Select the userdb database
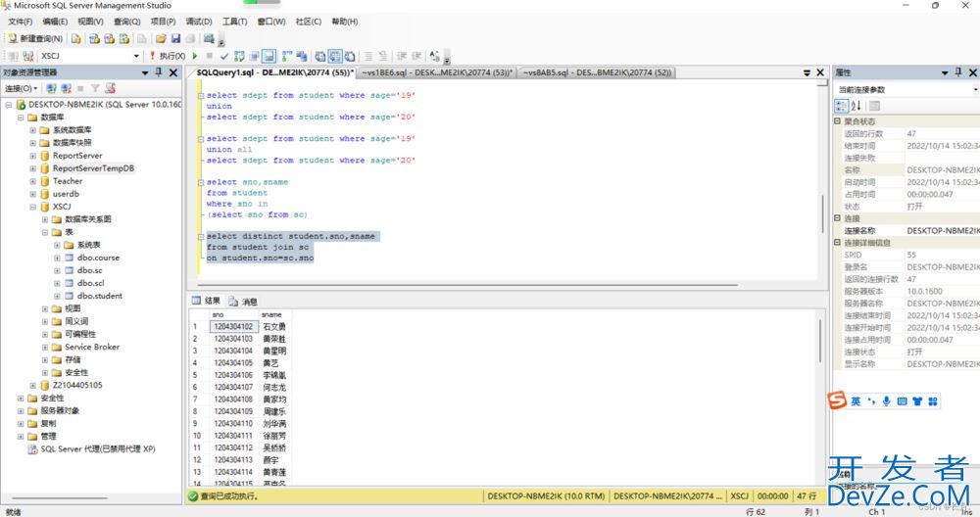Screen dimensions: 980x517 [x=66, y=194]
